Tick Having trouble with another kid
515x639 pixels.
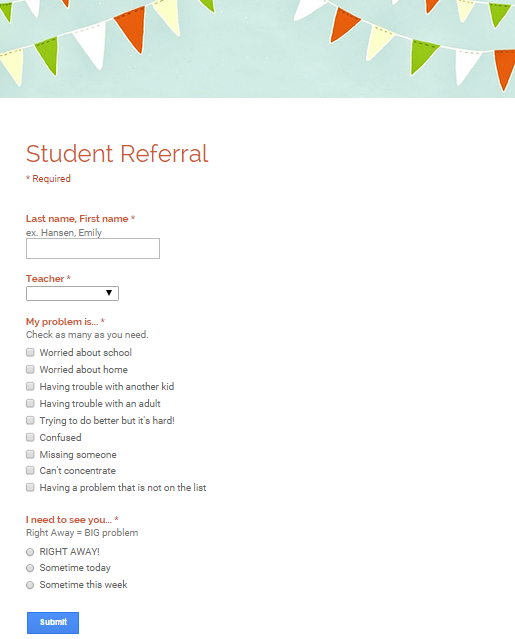point(30,386)
